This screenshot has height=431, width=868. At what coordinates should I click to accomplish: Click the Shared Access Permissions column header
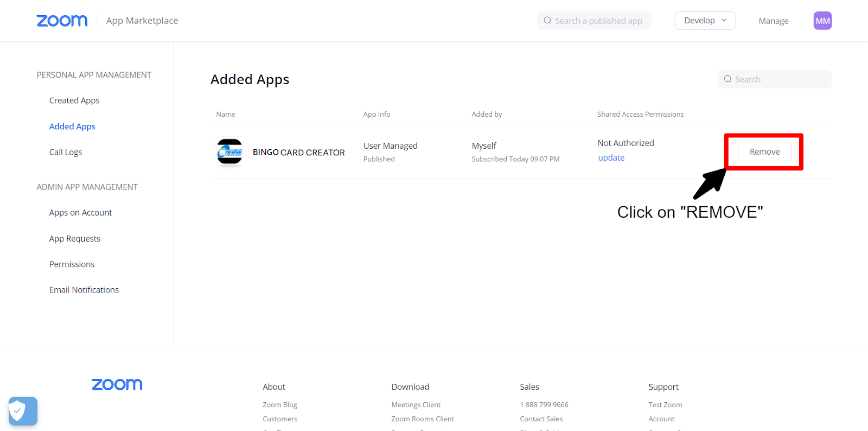(x=641, y=115)
